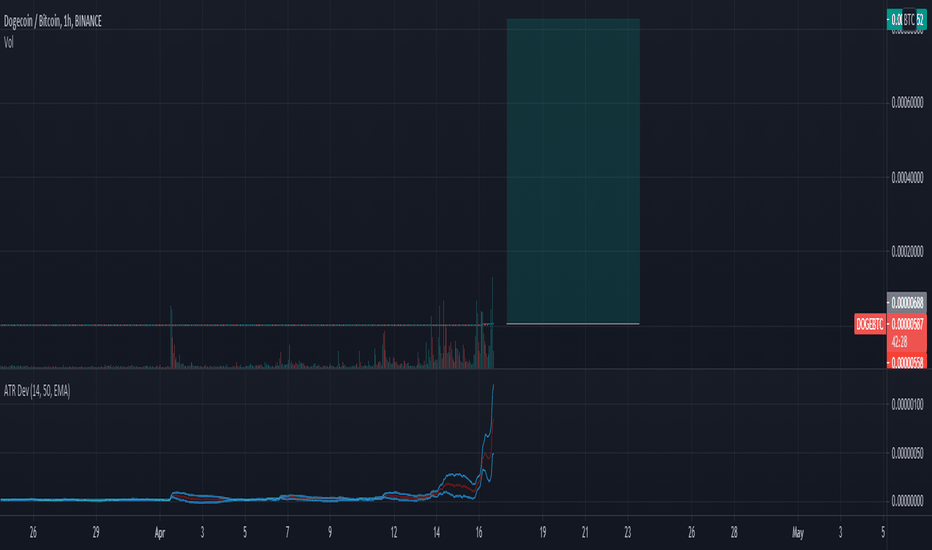Click the red 0.00000587 current price tag
Image resolution: width=932 pixels, height=550 pixels.
pyautogui.click(x=907, y=324)
